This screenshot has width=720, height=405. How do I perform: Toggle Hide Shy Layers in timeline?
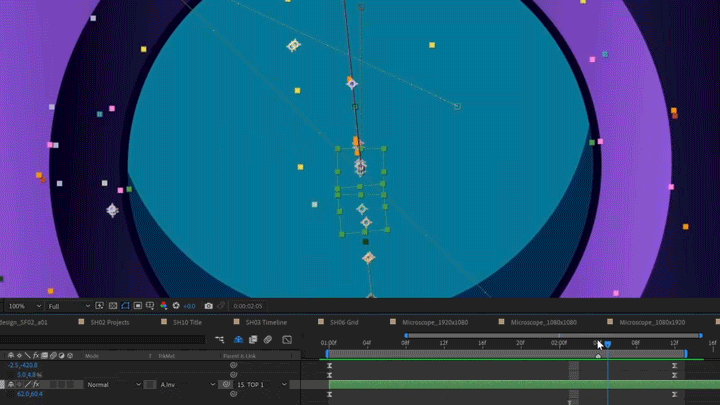pos(238,340)
